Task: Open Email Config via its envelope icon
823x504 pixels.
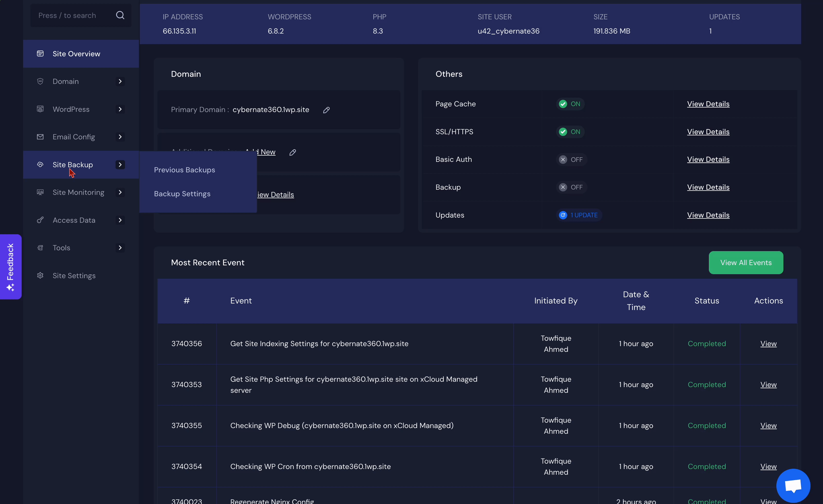Action: point(40,137)
